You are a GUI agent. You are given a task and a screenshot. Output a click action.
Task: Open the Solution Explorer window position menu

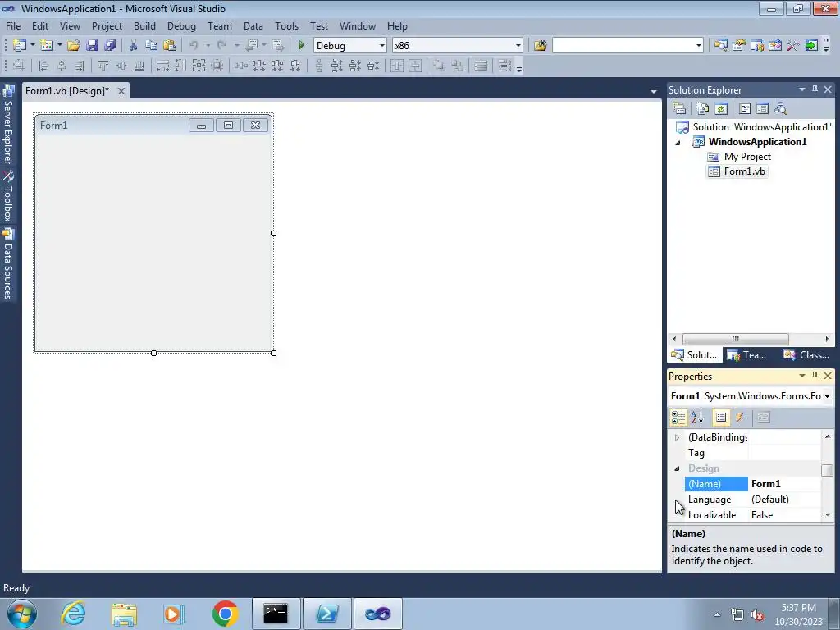[x=802, y=89]
